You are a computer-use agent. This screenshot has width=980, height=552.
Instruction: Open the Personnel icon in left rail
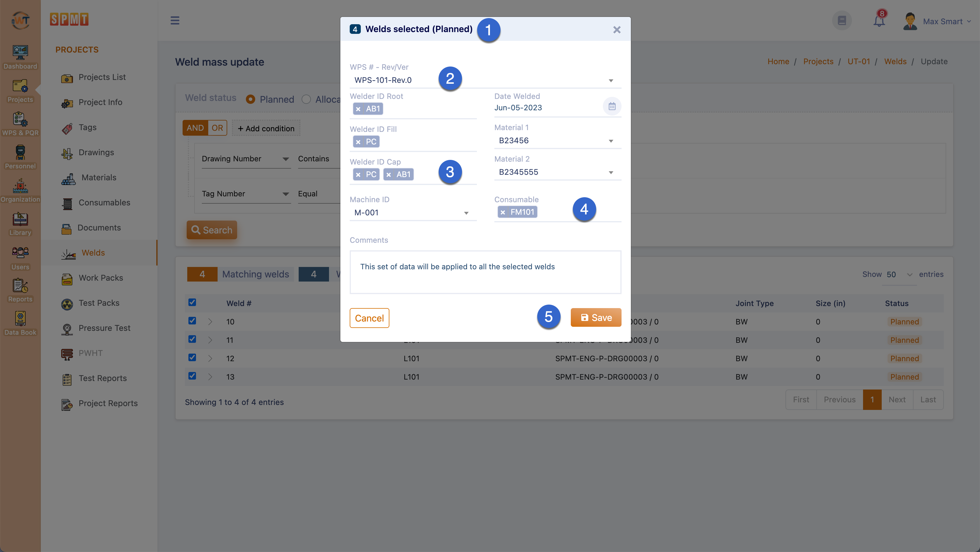pos(20,152)
